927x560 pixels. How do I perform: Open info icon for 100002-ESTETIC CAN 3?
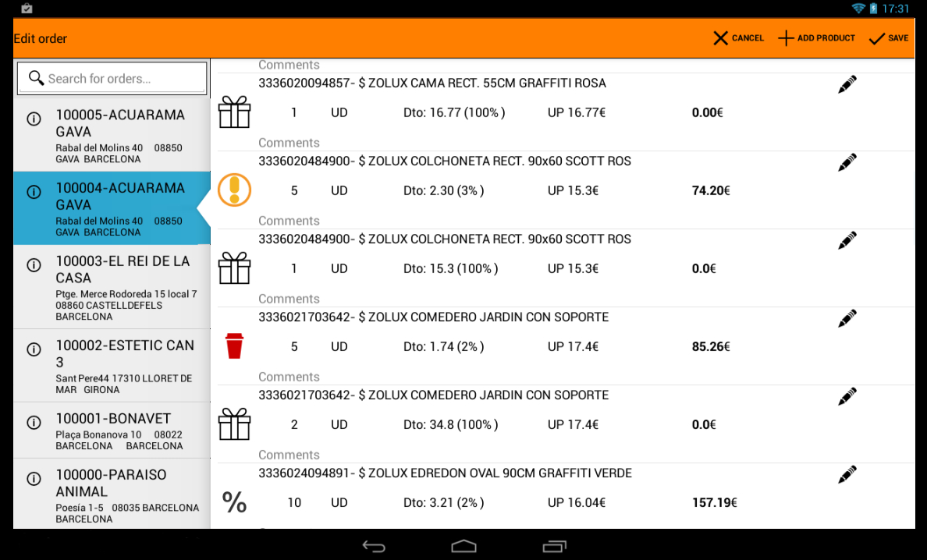(34, 349)
